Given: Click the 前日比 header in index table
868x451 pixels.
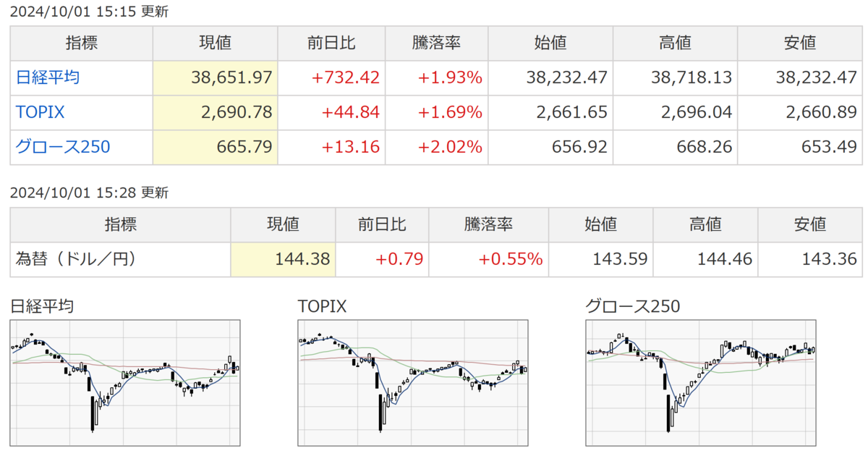Looking at the screenshot, I should point(332,43).
